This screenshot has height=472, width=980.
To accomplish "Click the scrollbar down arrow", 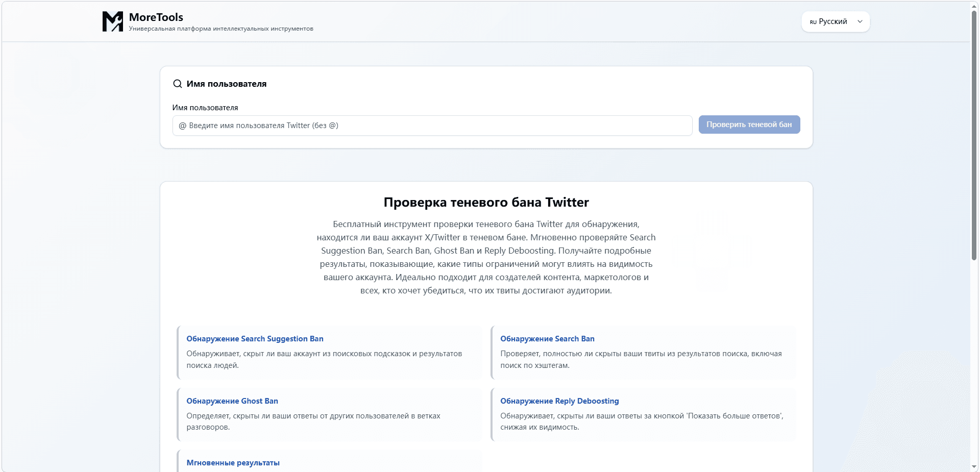I will tap(974, 467).
